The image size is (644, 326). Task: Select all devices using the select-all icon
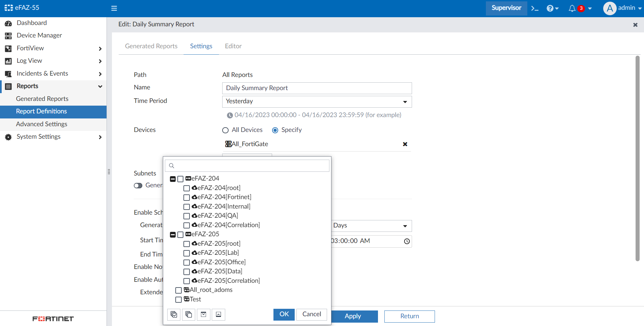click(174, 314)
